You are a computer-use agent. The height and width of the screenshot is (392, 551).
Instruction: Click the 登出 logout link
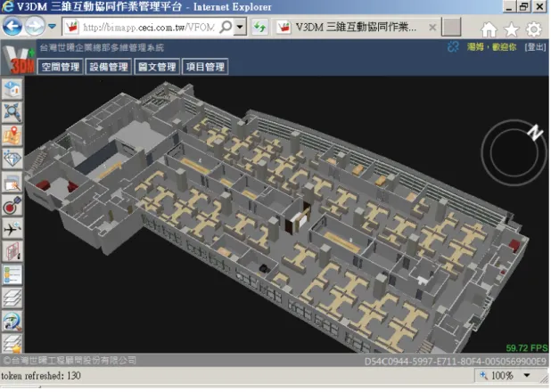click(x=535, y=47)
